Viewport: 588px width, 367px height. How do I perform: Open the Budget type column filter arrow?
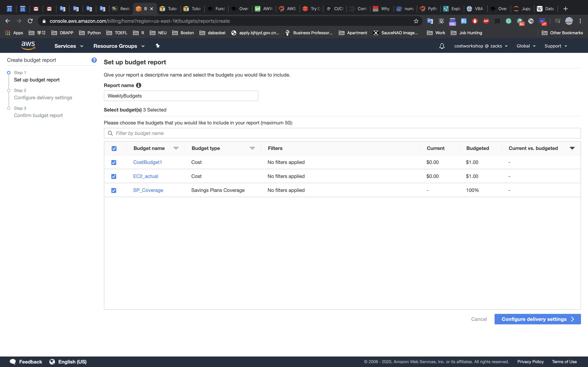(x=252, y=148)
